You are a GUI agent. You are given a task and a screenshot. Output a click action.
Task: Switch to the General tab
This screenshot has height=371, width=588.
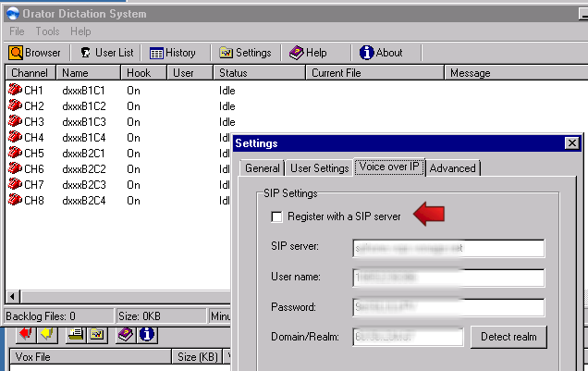point(263,168)
